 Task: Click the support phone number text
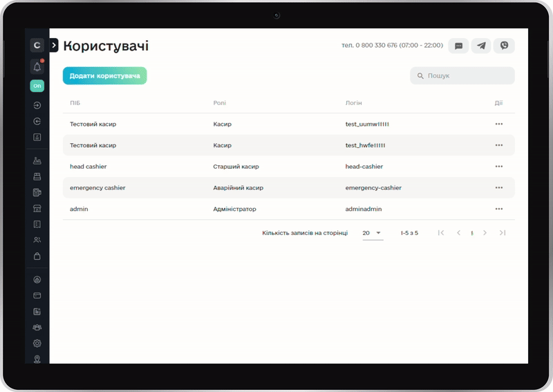point(392,45)
